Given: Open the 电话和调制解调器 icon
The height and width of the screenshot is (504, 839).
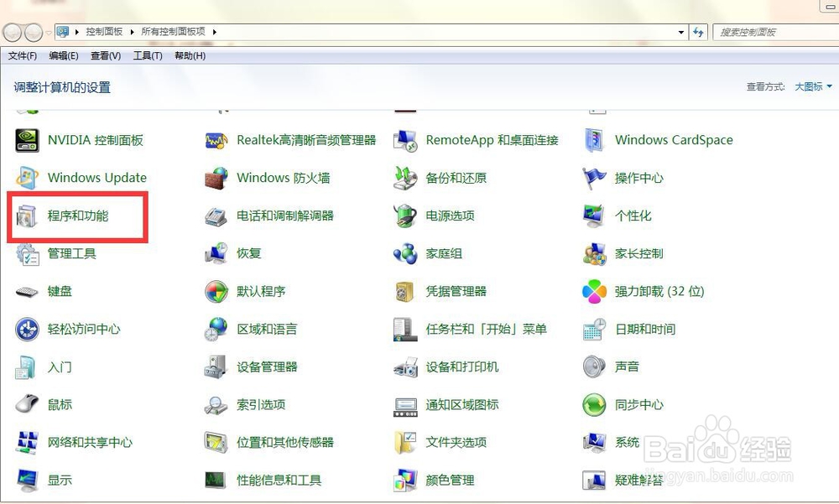Looking at the screenshot, I should (216, 216).
